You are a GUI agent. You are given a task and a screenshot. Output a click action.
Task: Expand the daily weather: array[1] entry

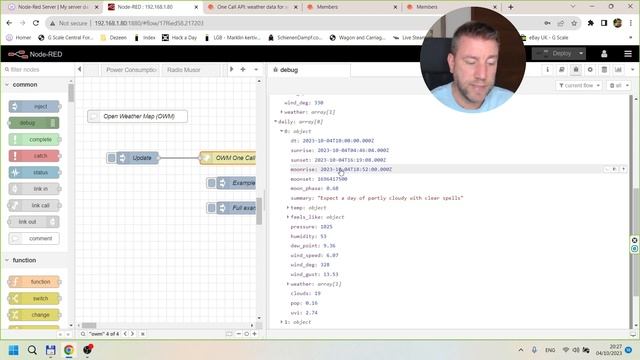[x=288, y=284]
